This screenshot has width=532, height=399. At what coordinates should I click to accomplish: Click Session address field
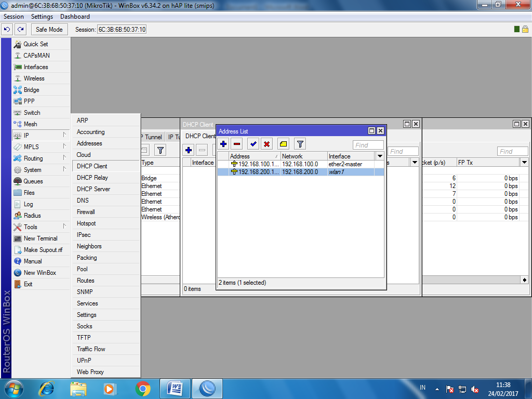[122, 30]
